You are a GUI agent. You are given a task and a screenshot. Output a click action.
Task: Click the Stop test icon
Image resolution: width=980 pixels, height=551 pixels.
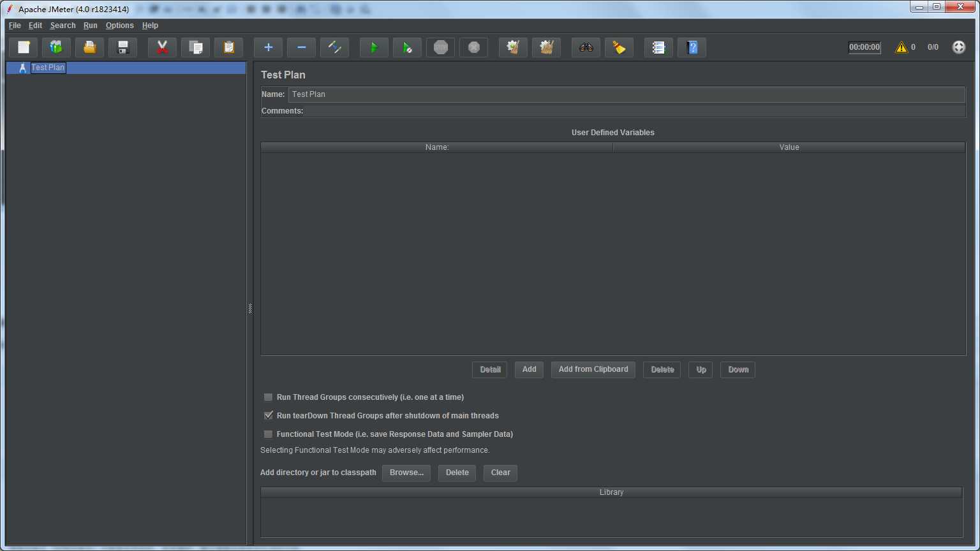(441, 47)
